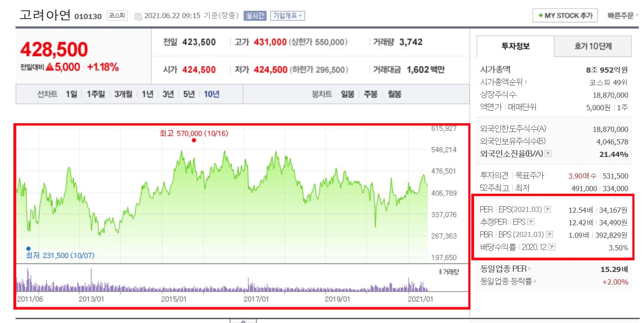Click the 2015/01 label on chart axis
The width and height of the screenshot is (644, 323).
pos(174,299)
